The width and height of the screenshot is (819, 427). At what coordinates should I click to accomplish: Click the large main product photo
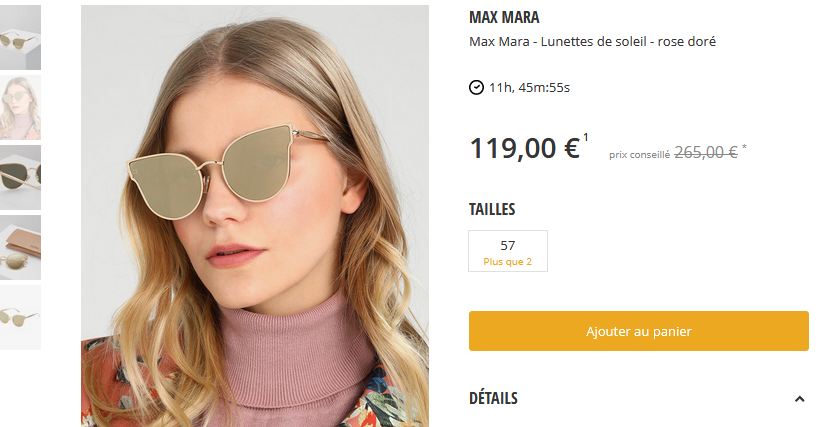[254, 215]
